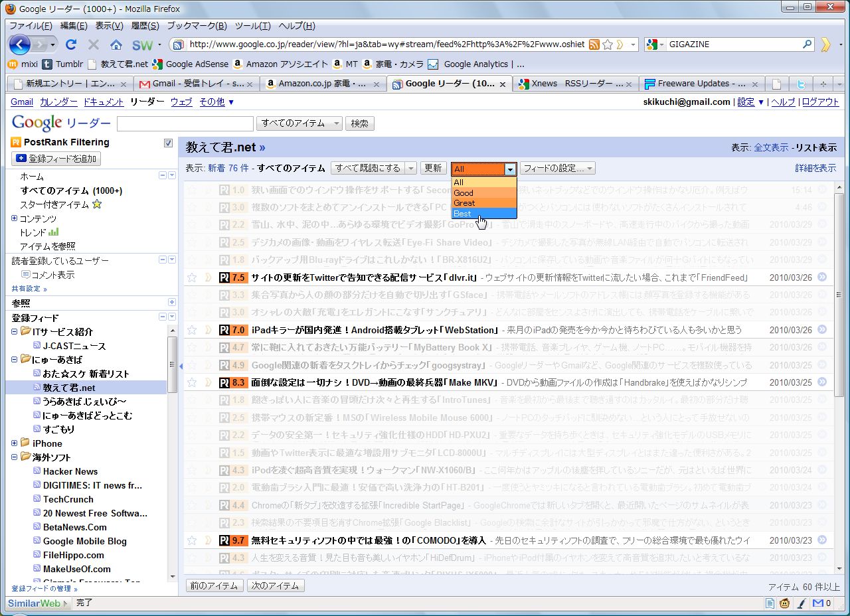Click the 更新 refresh button
This screenshot has width=850, height=616.
(433, 169)
